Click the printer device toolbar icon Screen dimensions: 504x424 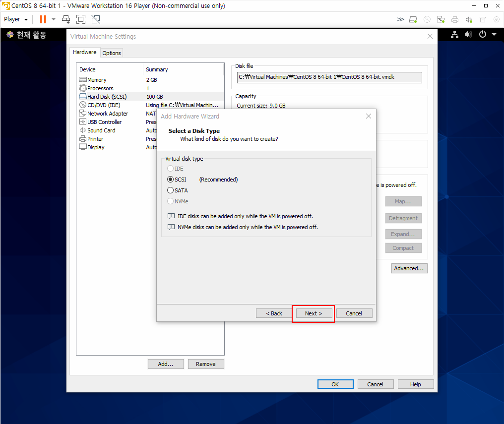455,20
